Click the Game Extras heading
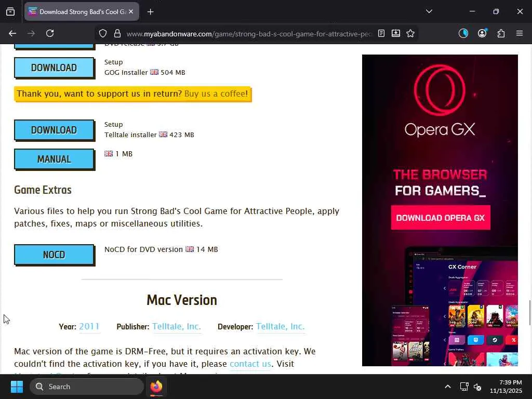Viewport: 532px width, 399px height. (x=43, y=190)
